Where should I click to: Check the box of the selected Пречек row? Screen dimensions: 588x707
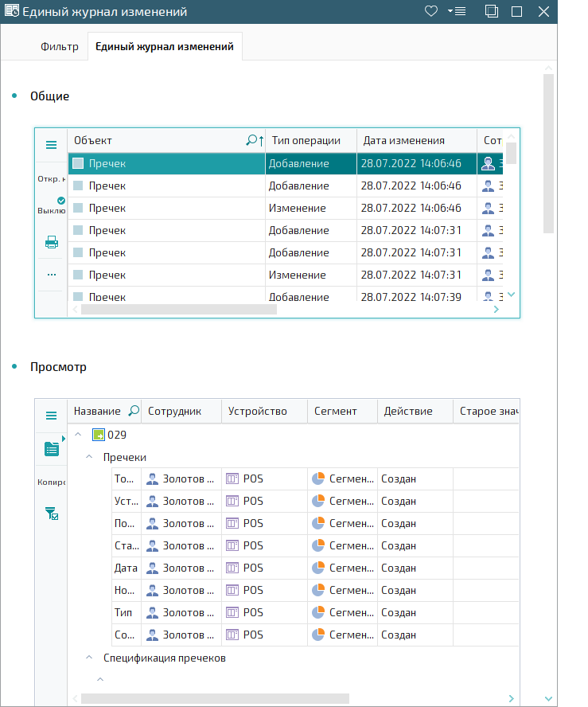point(78,163)
